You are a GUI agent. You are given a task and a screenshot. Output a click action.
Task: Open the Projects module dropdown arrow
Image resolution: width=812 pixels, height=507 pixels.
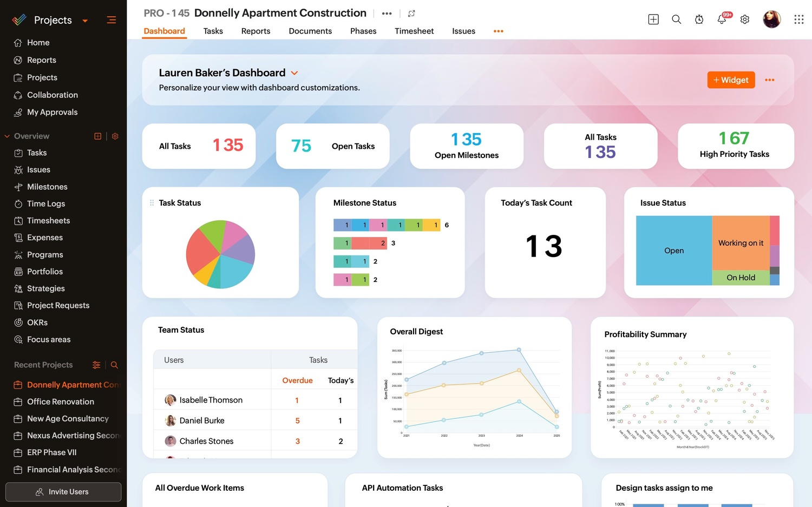pos(85,21)
